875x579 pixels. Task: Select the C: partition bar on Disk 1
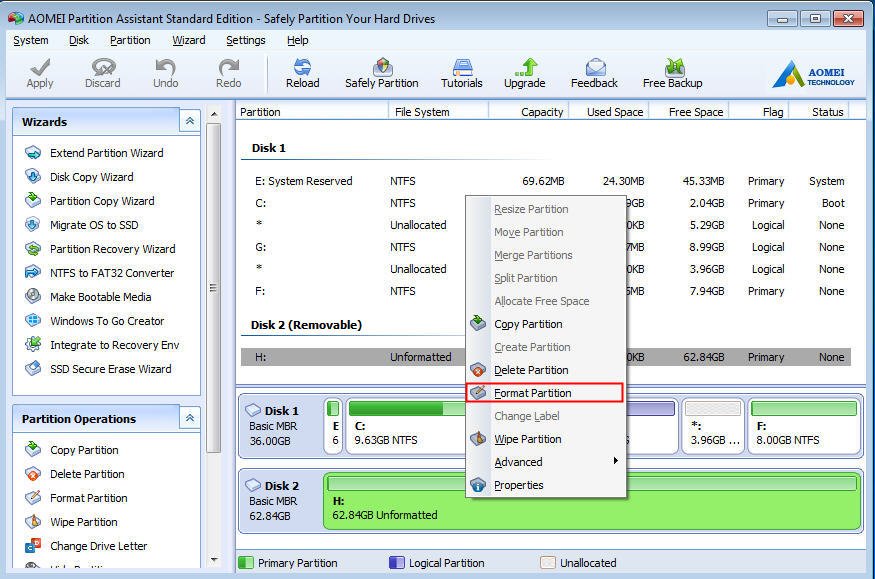point(406,426)
